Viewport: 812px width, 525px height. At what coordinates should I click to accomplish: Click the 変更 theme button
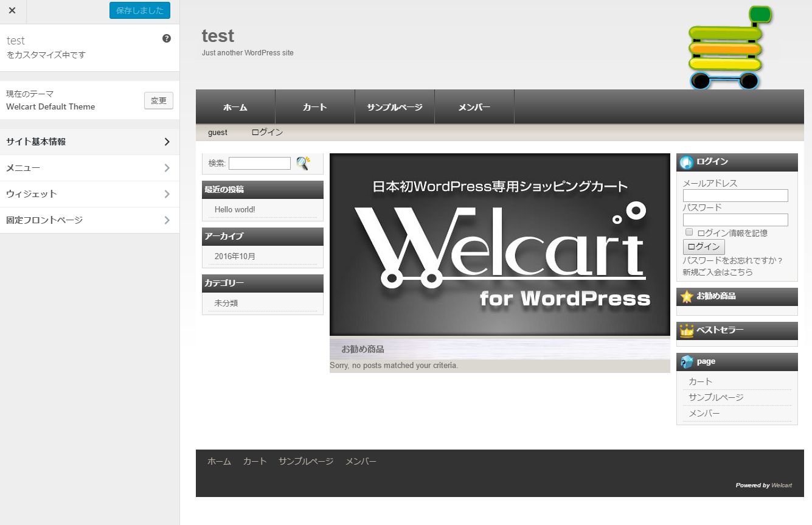click(x=159, y=100)
